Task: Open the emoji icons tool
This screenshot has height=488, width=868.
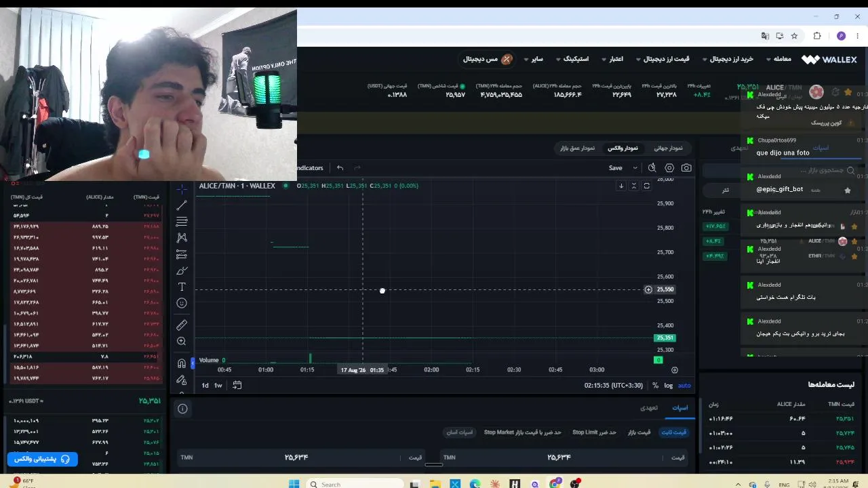Action: coord(182,303)
